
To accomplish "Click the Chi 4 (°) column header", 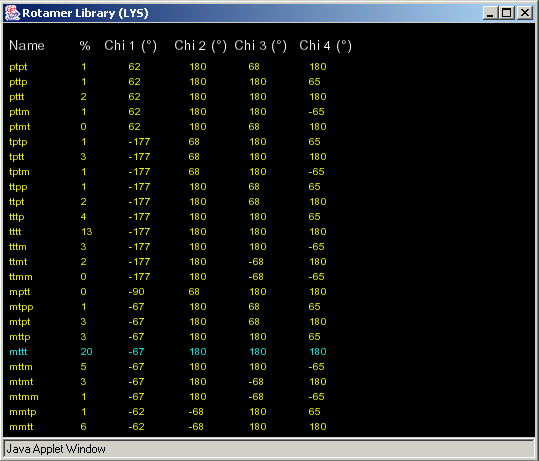I will tap(325, 45).
